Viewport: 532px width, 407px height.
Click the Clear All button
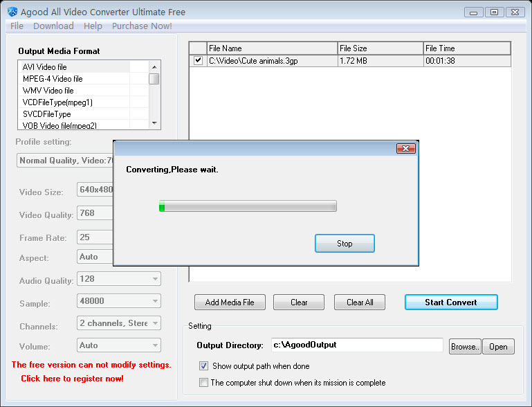360,302
